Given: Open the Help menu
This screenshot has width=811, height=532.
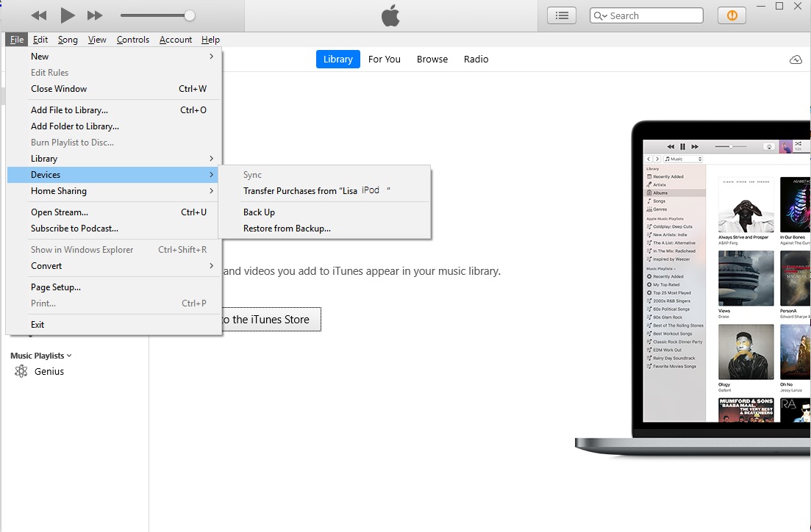Looking at the screenshot, I should 210,39.
